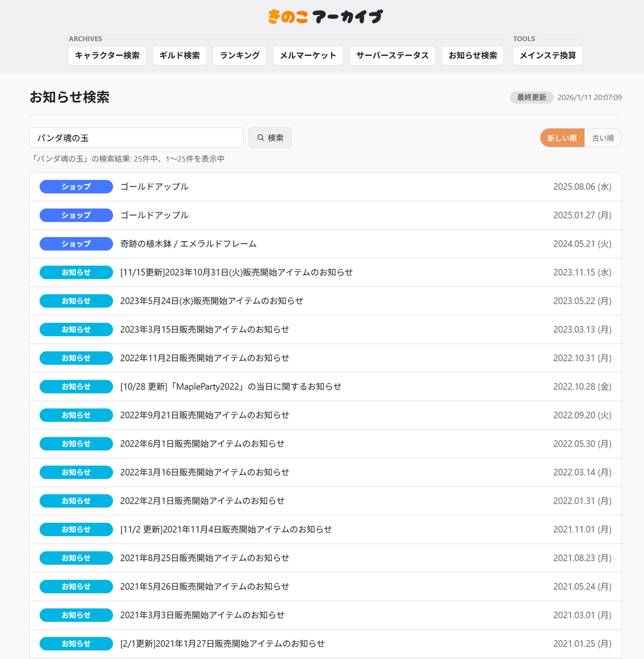644x659 pixels.
Task: Open 2022年3月16日販売開始アイテムのお知らせ
Action: [x=326, y=472]
